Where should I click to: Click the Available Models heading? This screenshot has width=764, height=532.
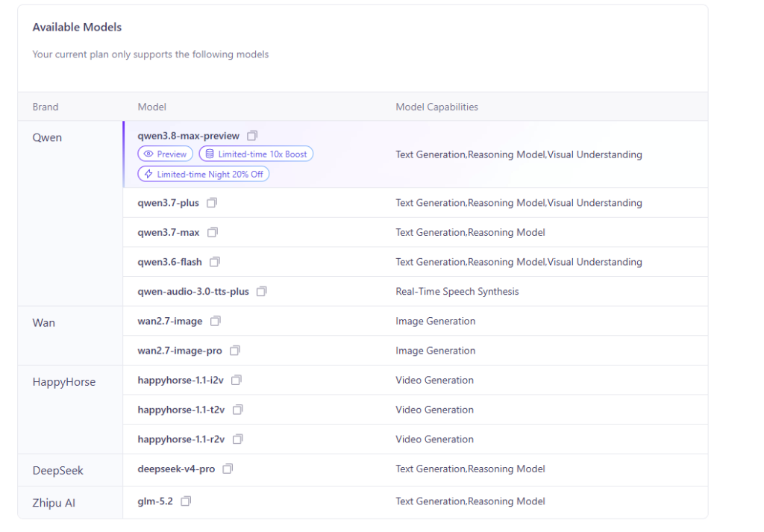77,28
